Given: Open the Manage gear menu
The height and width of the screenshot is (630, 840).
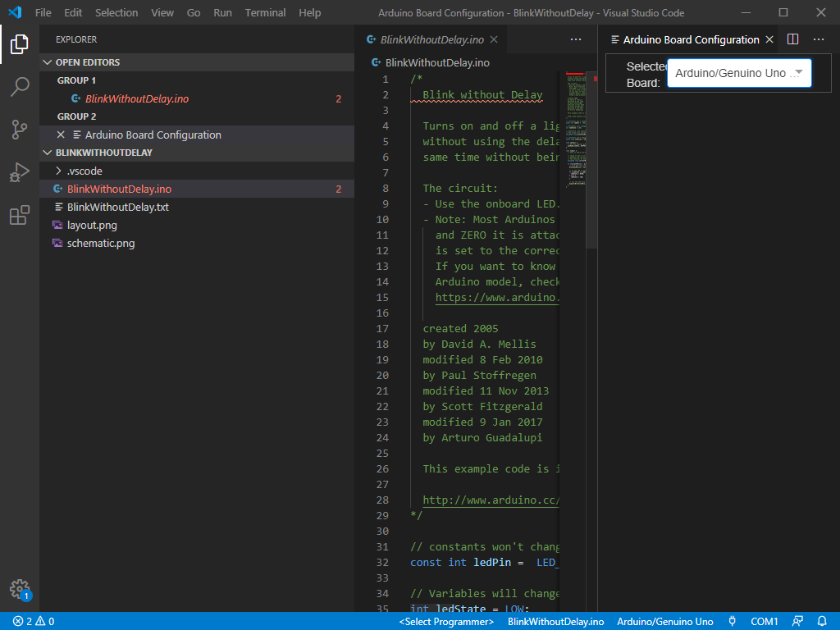Looking at the screenshot, I should coord(20,589).
